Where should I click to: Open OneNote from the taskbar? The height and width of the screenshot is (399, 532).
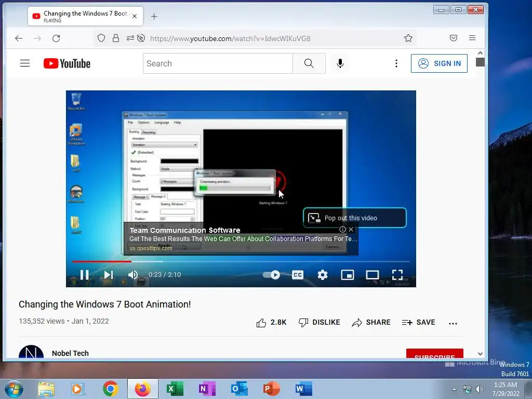coord(207,389)
